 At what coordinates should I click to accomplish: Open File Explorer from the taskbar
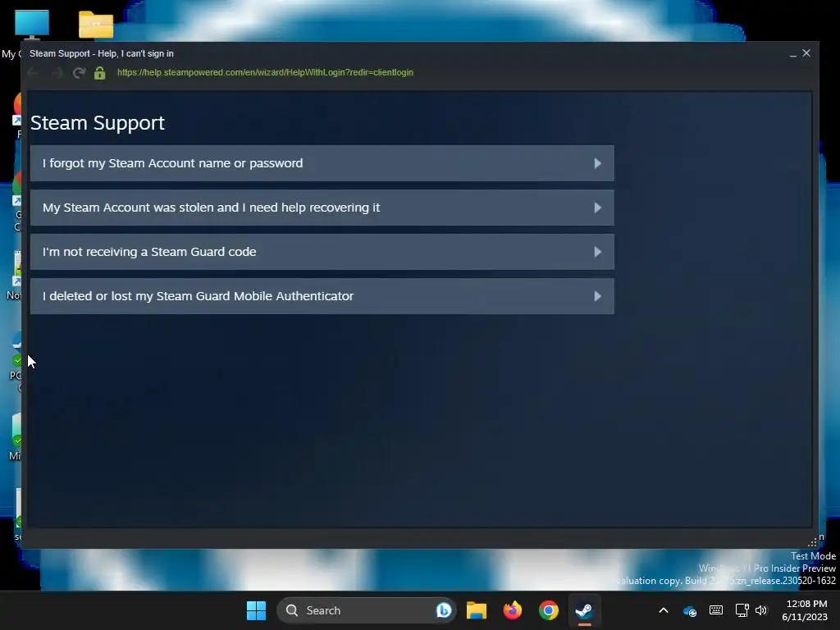(477, 610)
